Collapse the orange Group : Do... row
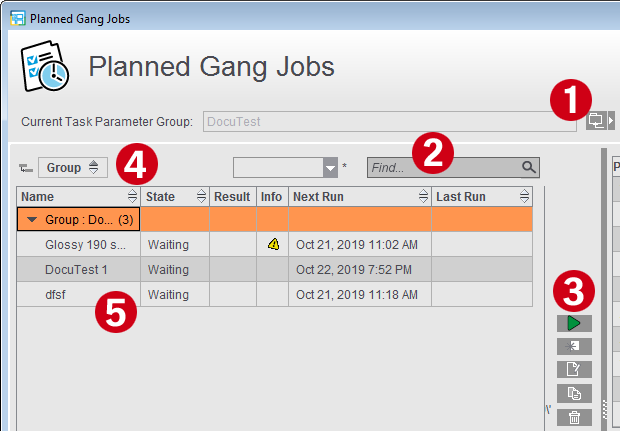The width and height of the screenshot is (620, 431). tap(33, 219)
